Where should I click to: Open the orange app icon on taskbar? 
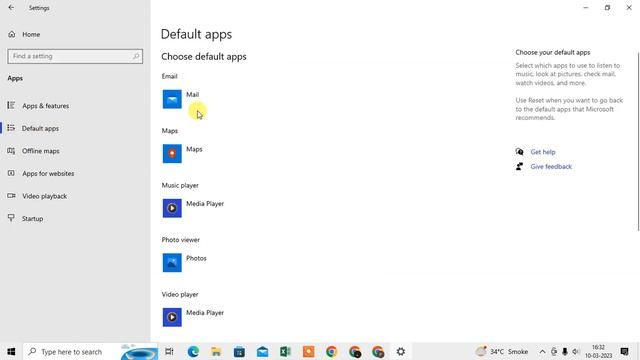pos(309,351)
